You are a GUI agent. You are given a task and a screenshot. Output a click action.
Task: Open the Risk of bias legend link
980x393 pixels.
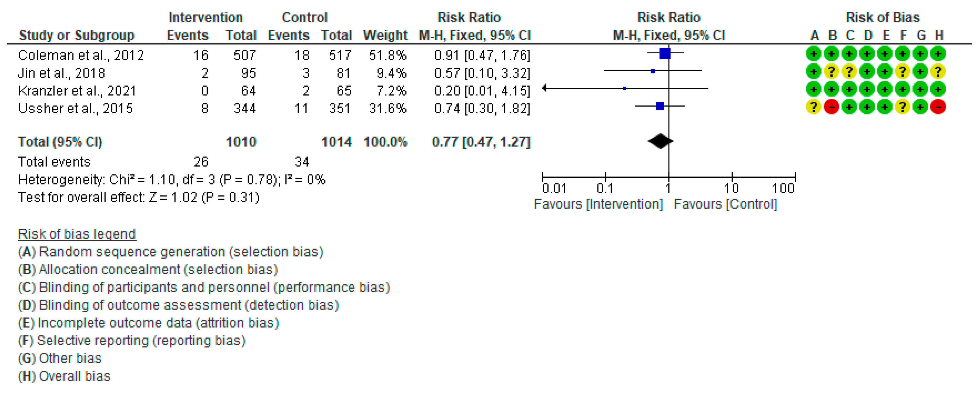pos(77,234)
